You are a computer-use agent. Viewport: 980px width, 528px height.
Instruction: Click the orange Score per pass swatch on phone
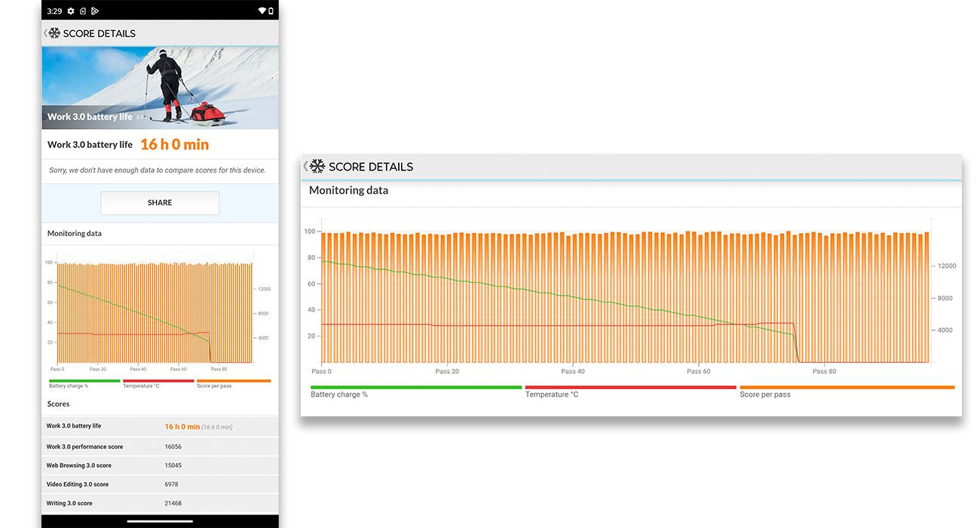tap(233, 381)
